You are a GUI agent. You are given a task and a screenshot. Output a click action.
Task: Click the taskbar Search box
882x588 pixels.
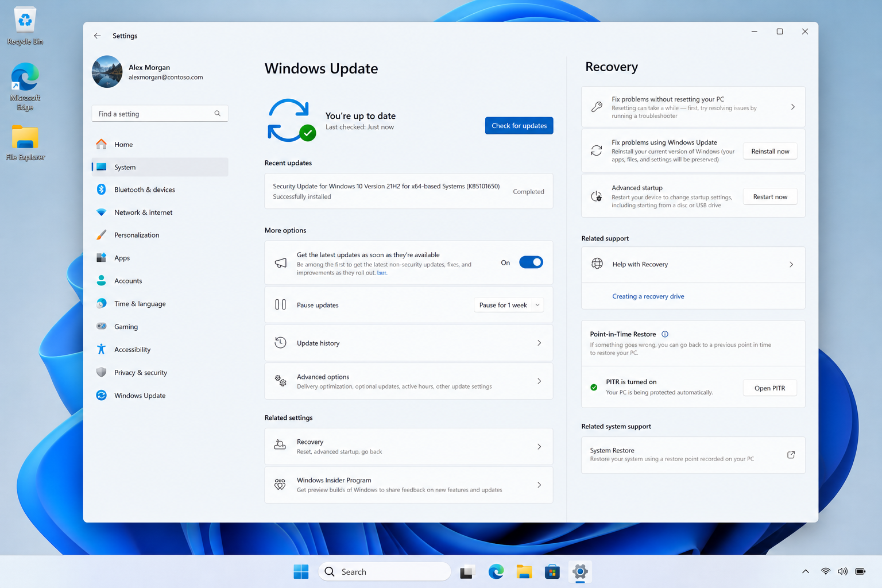point(384,572)
